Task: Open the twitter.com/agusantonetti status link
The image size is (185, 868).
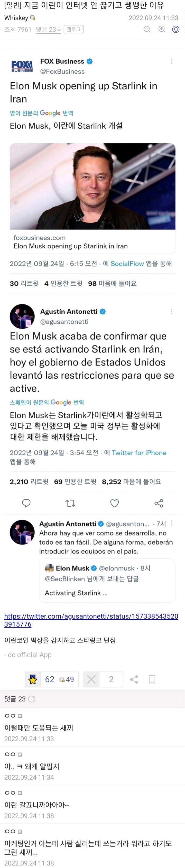Action: click(91, 620)
